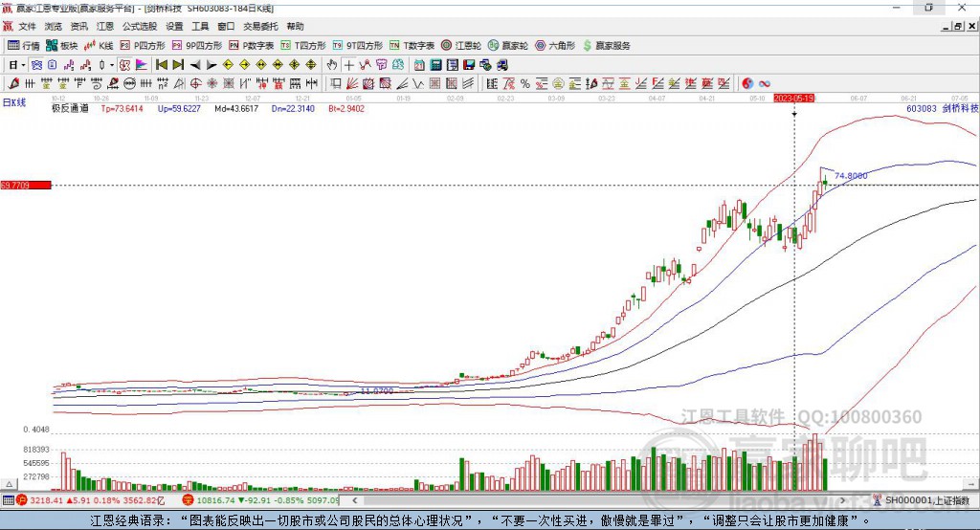Select the rectangle drawing tool

tap(336, 84)
